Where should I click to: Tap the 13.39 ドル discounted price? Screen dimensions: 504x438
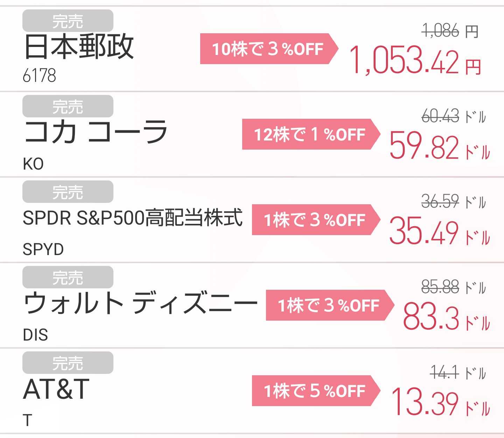(440, 402)
